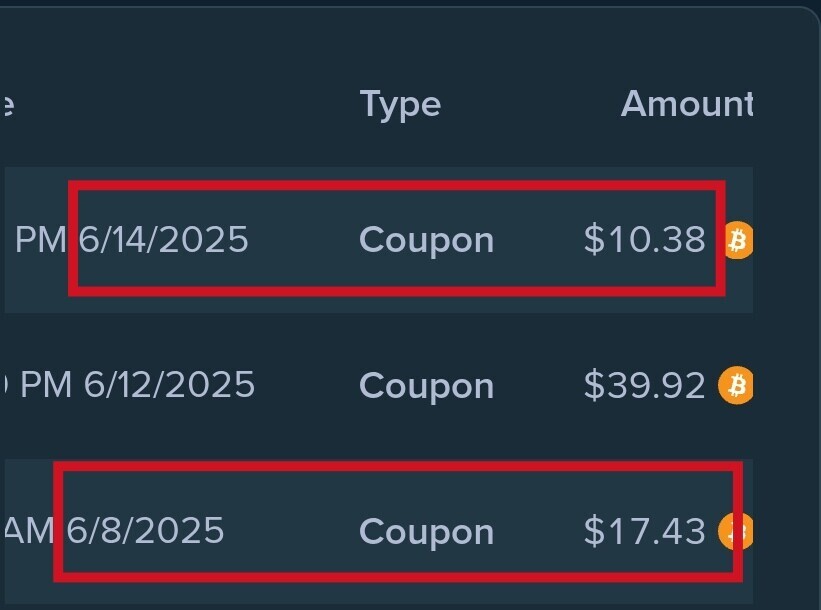This screenshot has height=610, width=821.
Task: Click the AM time text before 6/8/2025
Action: coord(29,530)
